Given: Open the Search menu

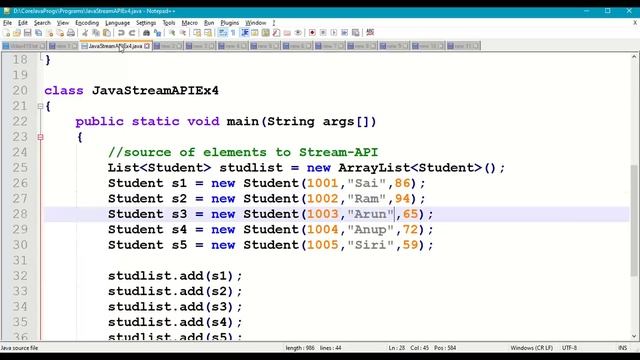Looking at the screenshot, I should pos(42,23).
